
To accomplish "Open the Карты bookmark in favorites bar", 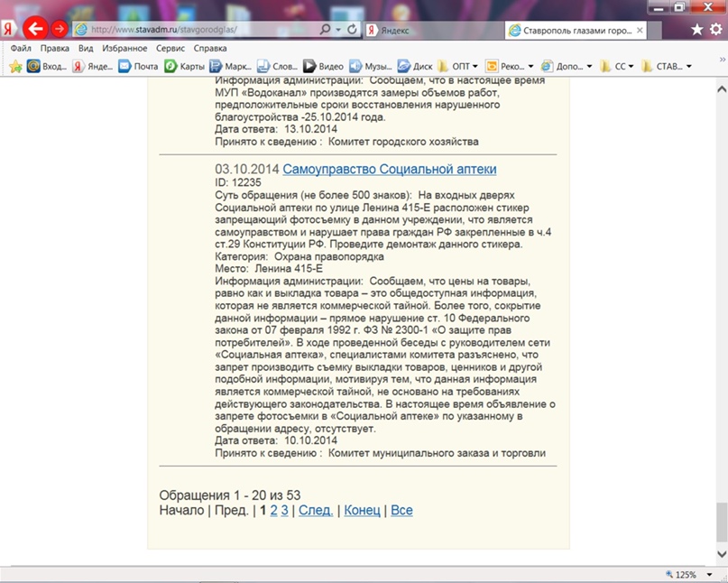I will tap(184, 66).
